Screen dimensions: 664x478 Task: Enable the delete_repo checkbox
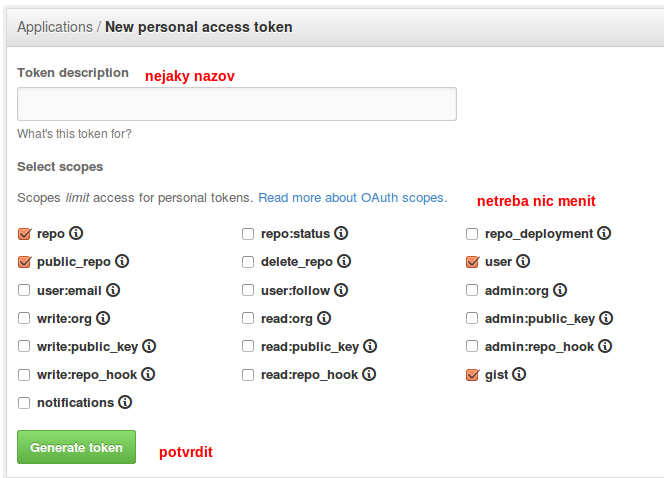point(248,262)
